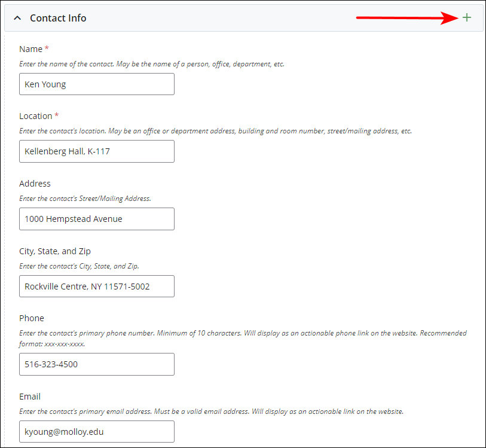Click the help text about the contact's location
486x448 pixels.
[x=215, y=131]
